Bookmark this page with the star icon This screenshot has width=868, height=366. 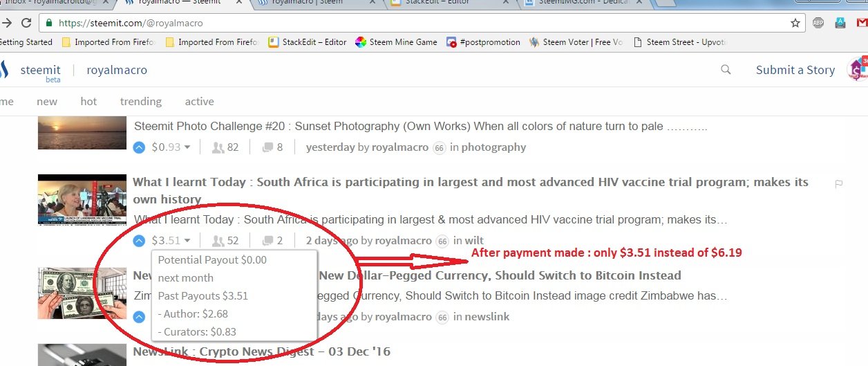pos(795,23)
